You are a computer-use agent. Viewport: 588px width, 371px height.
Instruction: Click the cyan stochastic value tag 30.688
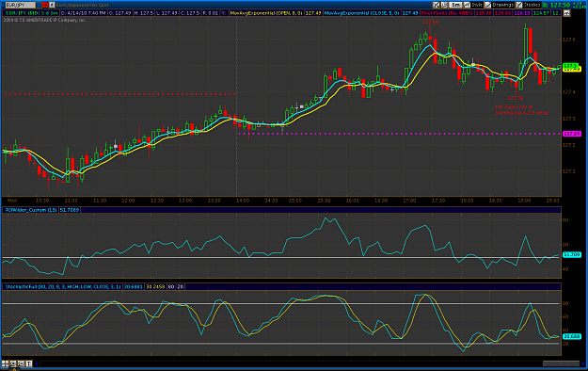[x=572, y=336]
